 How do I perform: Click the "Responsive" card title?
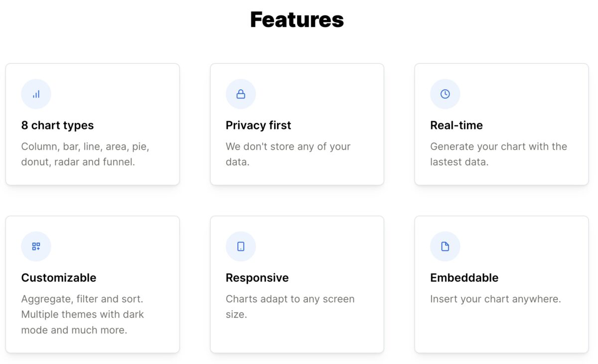(257, 278)
